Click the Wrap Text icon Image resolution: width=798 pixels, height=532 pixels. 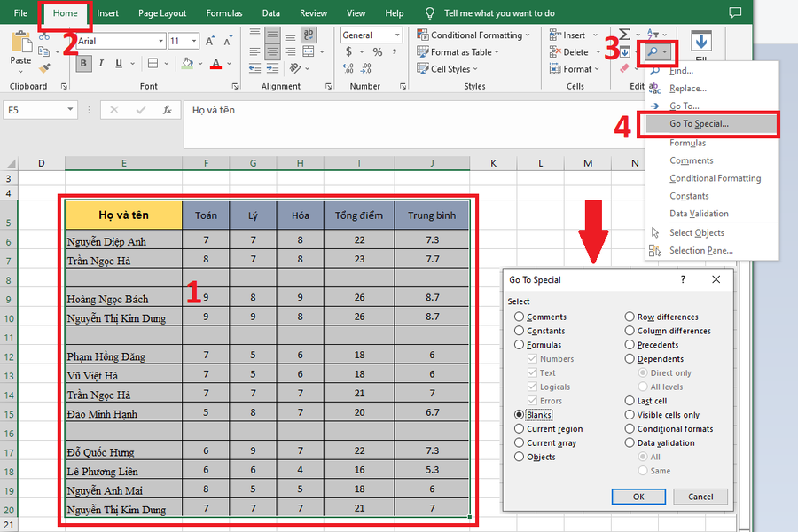[309, 35]
